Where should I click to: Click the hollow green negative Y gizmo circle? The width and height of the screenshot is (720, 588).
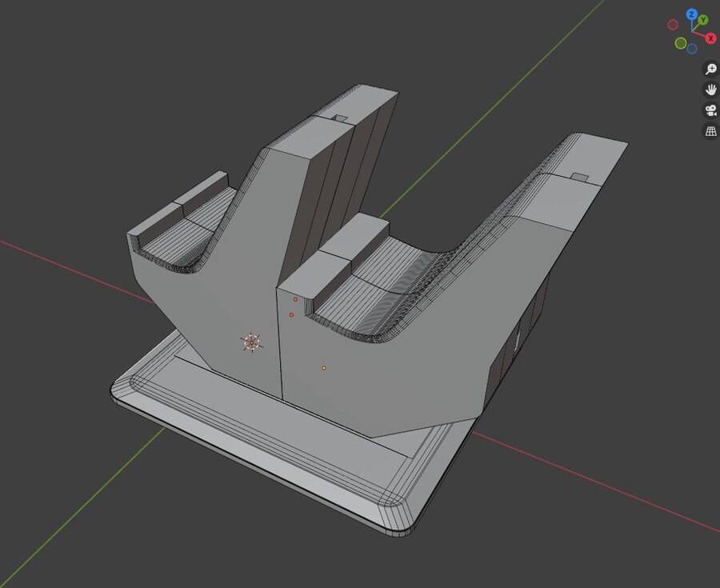[x=681, y=44]
